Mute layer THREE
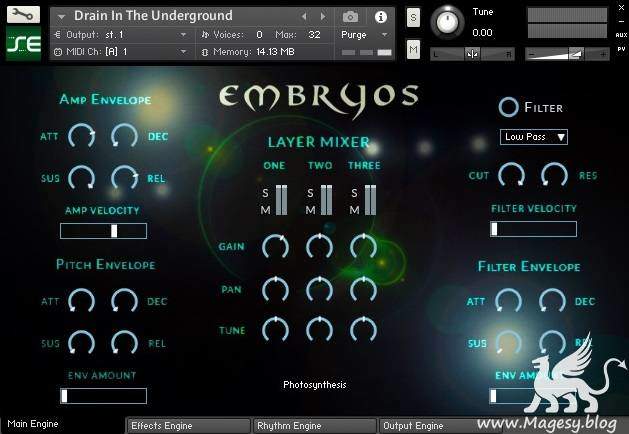Image resolution: width=629 pixels, height=434 pixels. 354,210
